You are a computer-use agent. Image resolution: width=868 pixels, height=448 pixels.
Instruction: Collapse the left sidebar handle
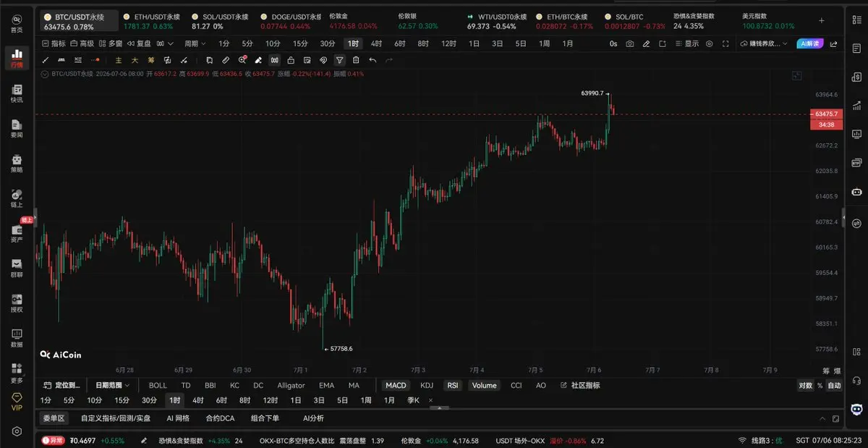click(35, 217)
